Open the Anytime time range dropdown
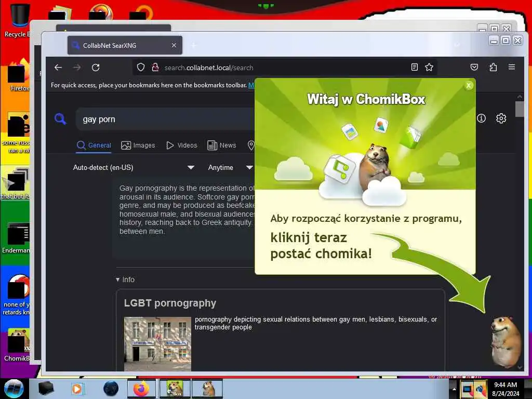Image resolution: width=532 pixels, height=399 pixels. (230, 167)
